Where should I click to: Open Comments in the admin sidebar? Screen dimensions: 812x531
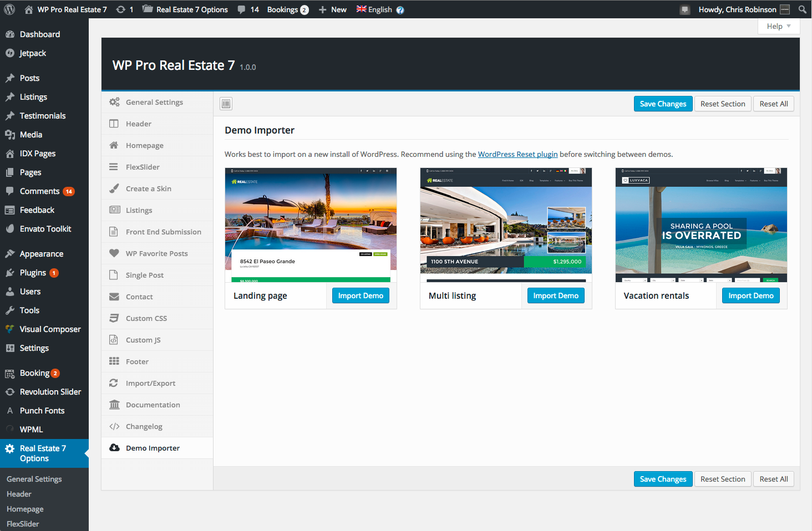[44, 191]
